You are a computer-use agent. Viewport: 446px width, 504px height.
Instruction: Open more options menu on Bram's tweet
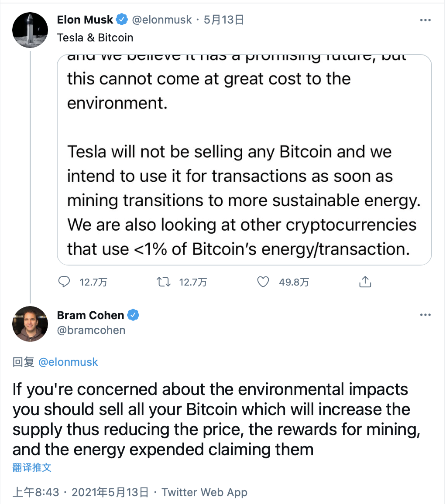pos(425,315)
